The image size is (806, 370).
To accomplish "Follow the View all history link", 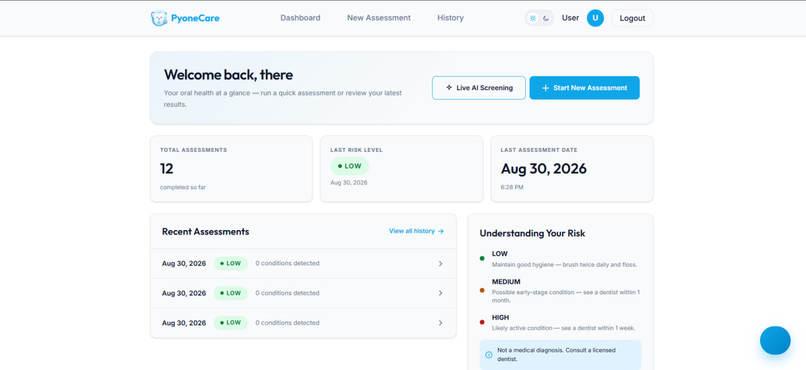I will click(x=416, y=231).
